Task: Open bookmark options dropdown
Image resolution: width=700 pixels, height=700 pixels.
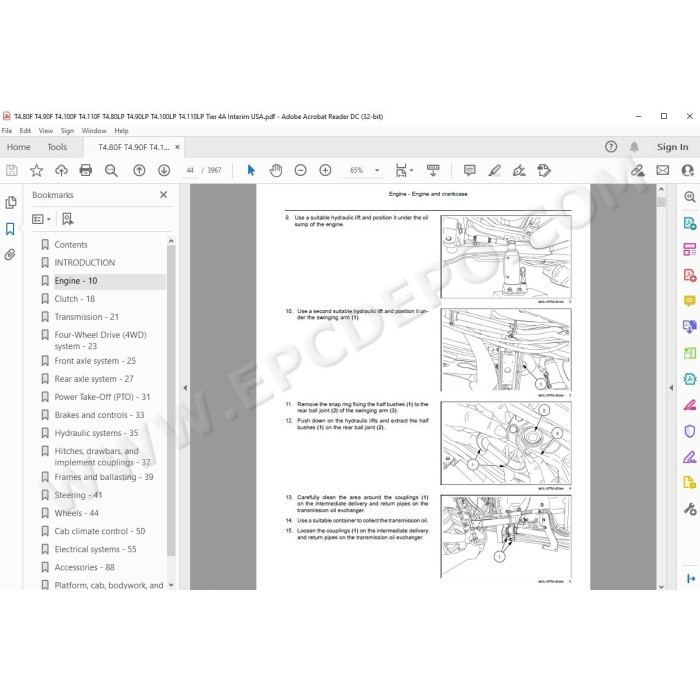Action: [x=42, y=219]
